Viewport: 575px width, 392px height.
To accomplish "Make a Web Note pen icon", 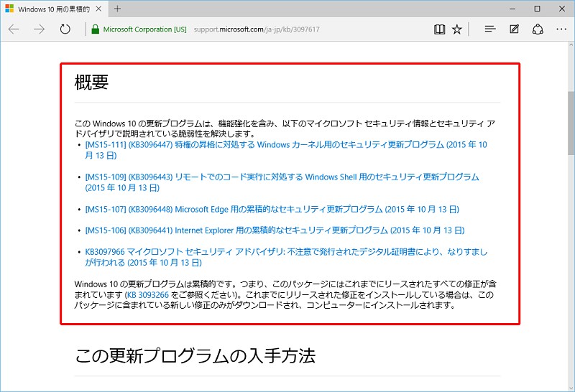I will pyautogui.click(x=514, y=29).
